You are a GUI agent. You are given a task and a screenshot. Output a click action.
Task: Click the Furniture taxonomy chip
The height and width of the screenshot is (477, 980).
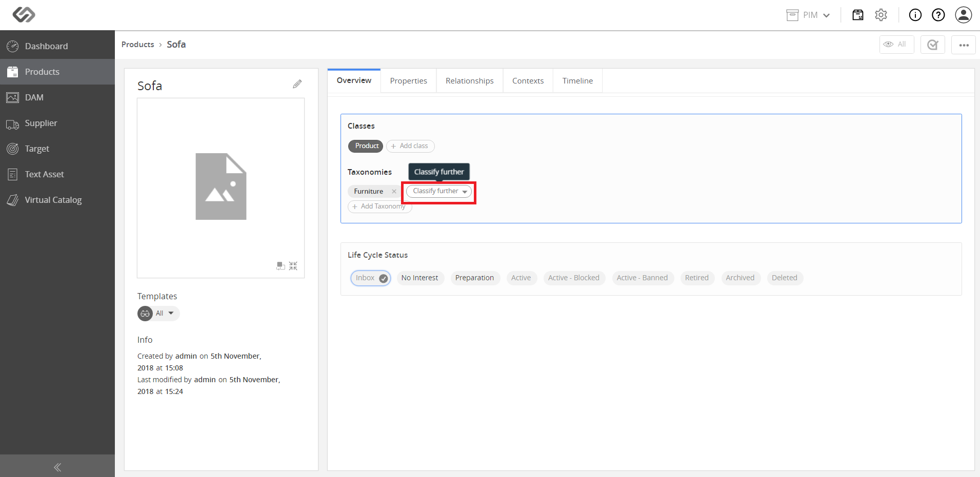pyautogui.click(x=369, y=191)
